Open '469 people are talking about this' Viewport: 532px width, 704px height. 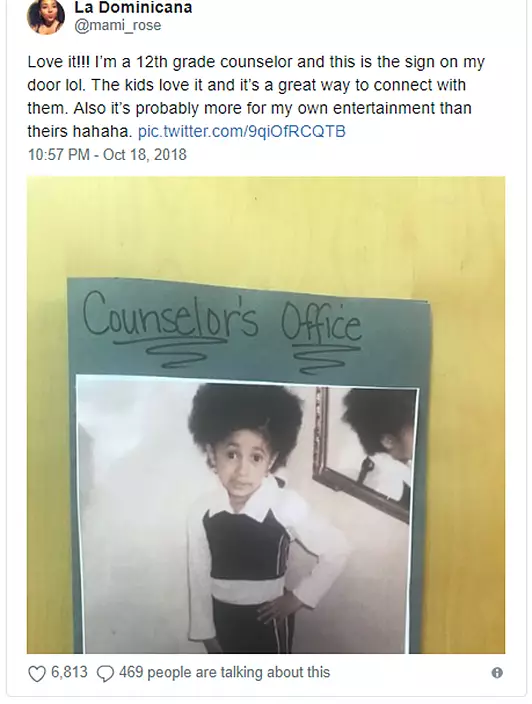(x=224, y=672)
